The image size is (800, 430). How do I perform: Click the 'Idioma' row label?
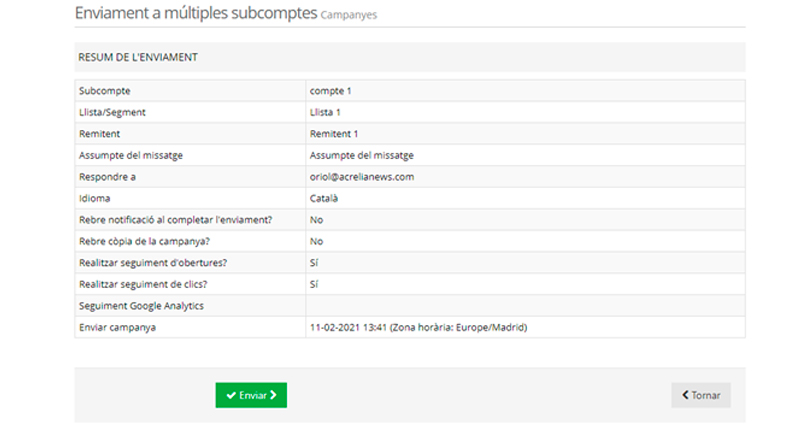pyautogui.click(x=94, y=198)
